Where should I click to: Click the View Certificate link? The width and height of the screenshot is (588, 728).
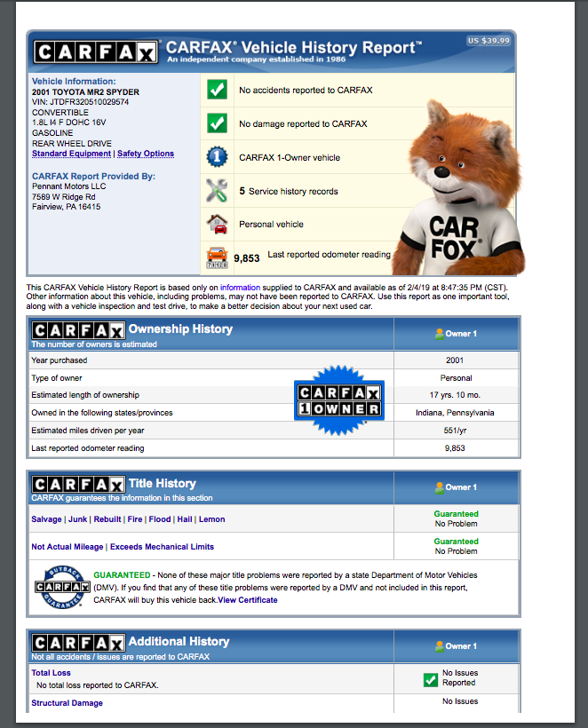tap(248, 600)
